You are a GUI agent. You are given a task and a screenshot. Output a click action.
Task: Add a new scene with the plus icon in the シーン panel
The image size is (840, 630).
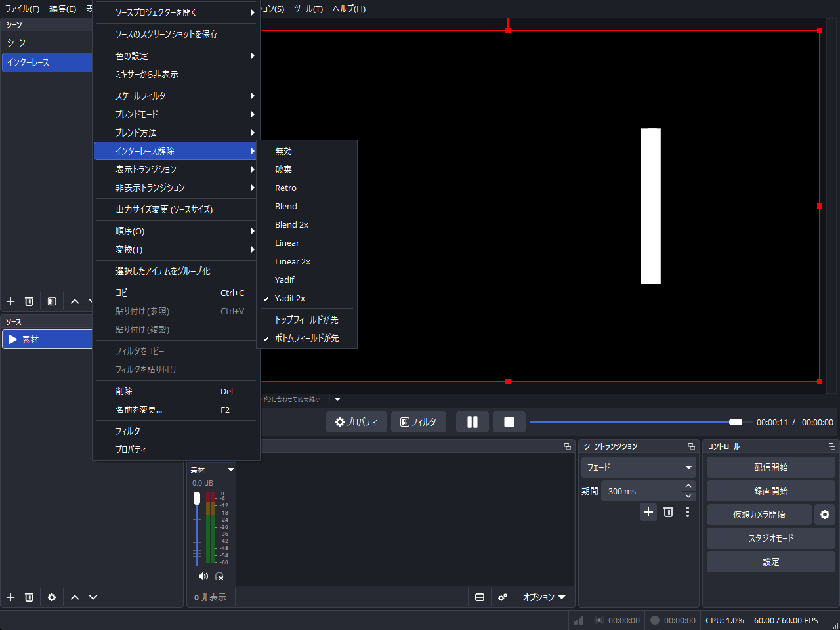pos(10,301)
